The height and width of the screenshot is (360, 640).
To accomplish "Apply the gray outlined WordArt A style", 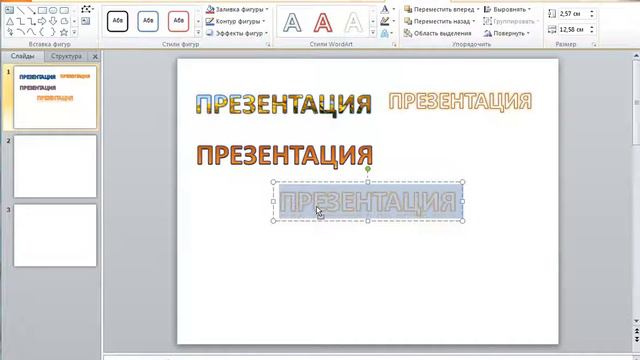I will pyautogui.click(x=292, y=22).
